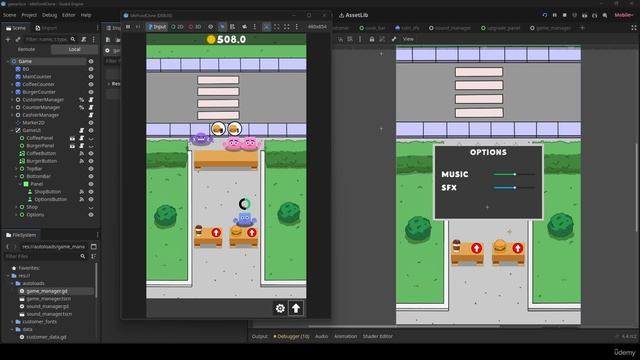Expand the Shop node in the scene tree

(x=16, y=207)
